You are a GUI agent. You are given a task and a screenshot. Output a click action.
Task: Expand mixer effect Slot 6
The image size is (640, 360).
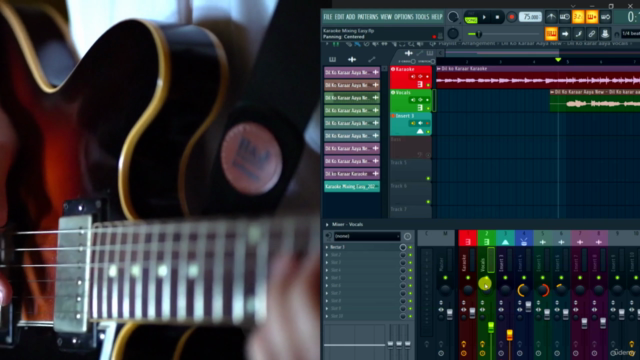point(327,285)
